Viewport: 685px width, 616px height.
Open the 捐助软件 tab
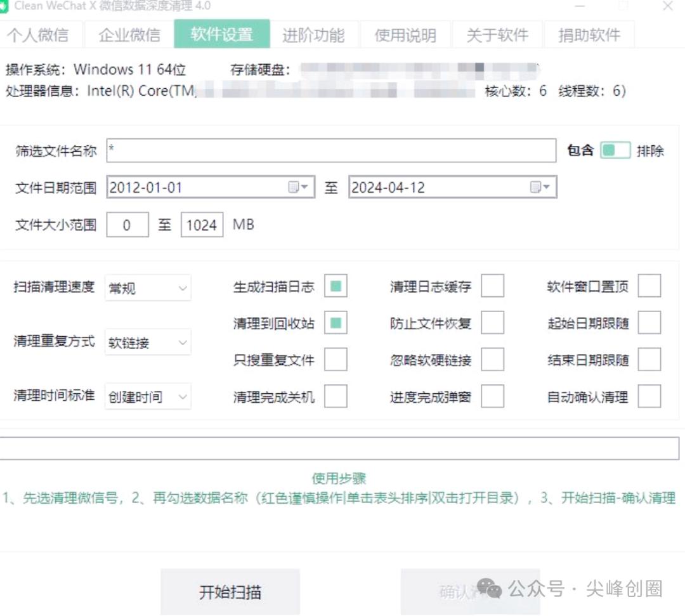pyautogui.click(x=589, y=35)
